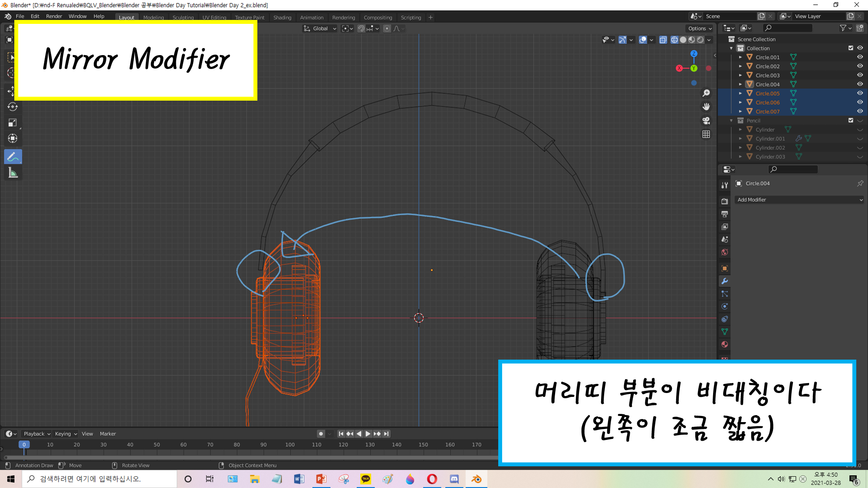Uncheck the Collection exclude checkbox
The width and height of the screenshot is (868, 488).
pos(851,48)
